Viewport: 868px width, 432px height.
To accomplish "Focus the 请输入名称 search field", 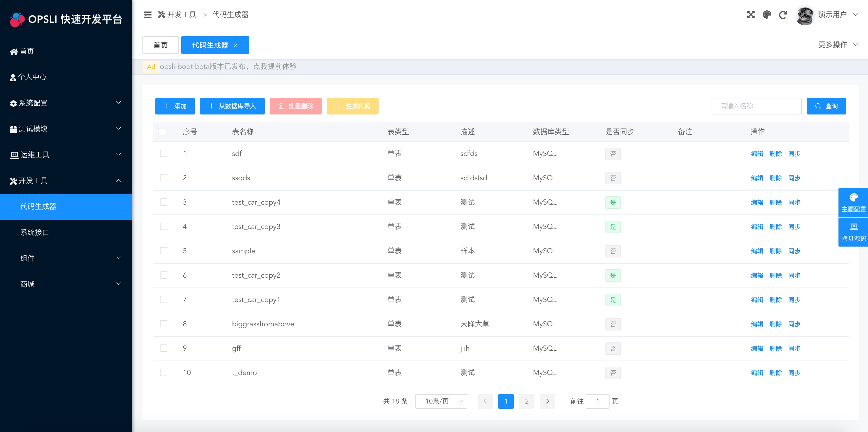I will pos(756,106).
